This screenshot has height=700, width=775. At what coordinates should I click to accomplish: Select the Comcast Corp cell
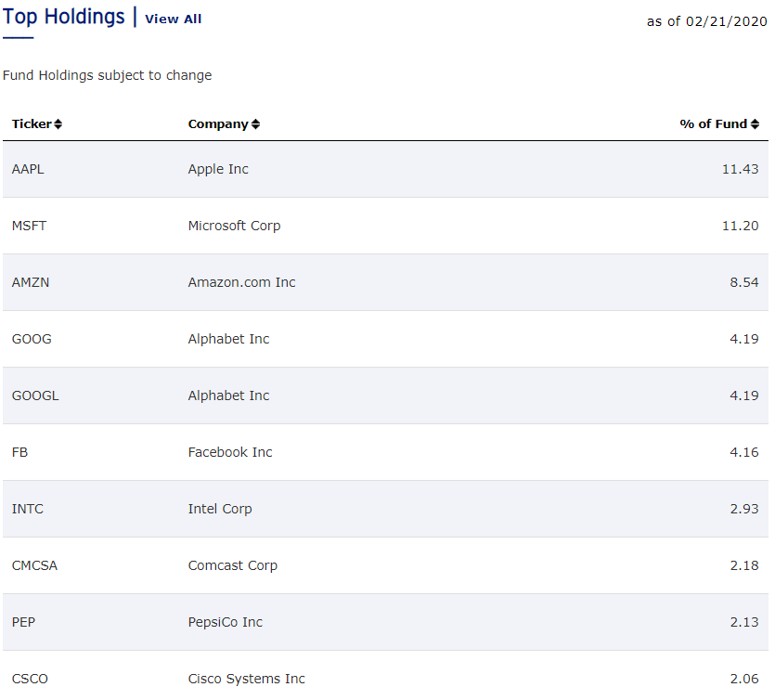233,565
